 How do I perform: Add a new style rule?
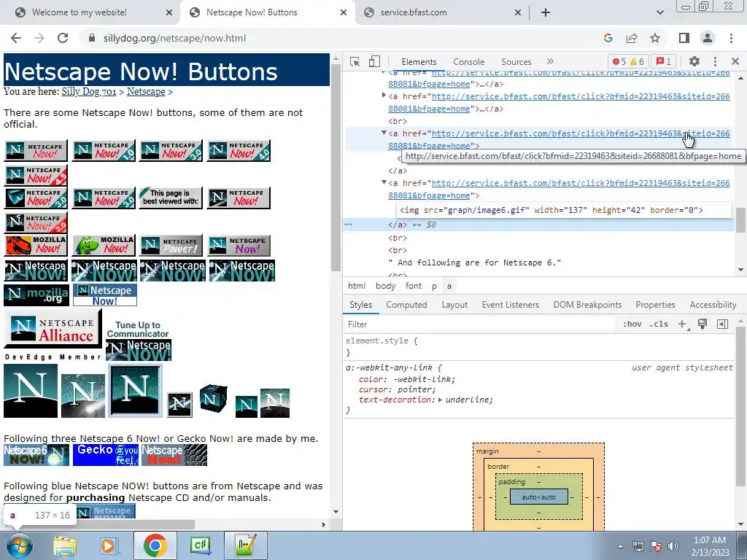[x=683, y=324]
